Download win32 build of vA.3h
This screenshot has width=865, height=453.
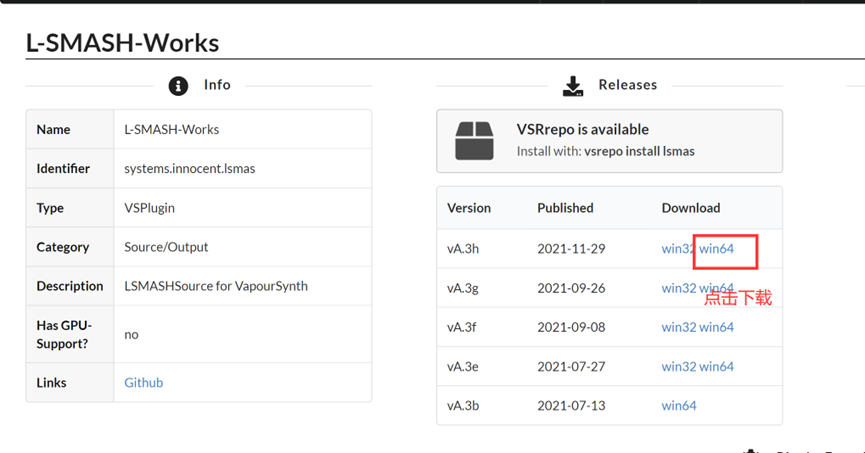[677, 249]
